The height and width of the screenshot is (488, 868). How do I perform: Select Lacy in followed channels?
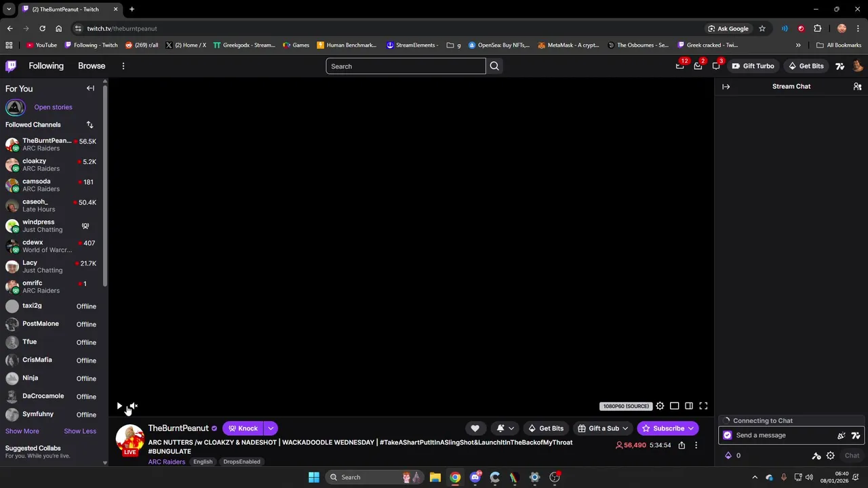tap(52, 266)
